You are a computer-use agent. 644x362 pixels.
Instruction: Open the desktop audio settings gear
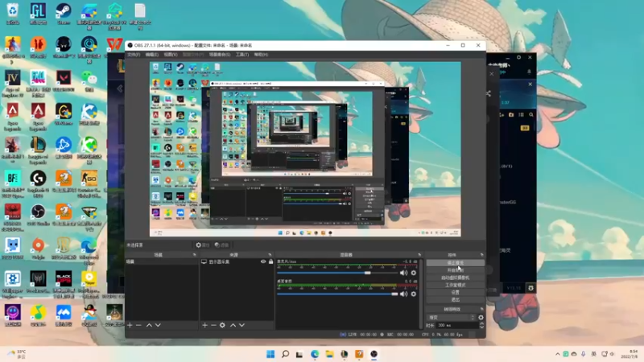tap(414, 294)
